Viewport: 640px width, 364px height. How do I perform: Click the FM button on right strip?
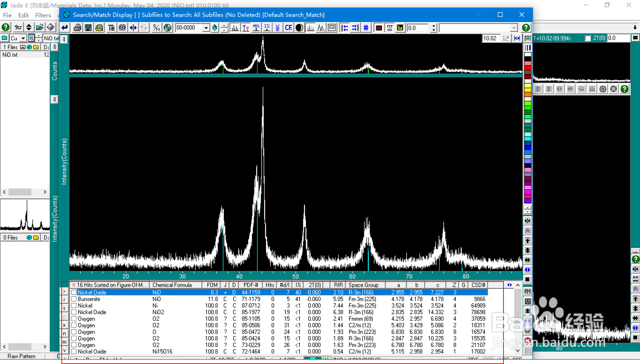pyautogui.click(x=528, y=292)
